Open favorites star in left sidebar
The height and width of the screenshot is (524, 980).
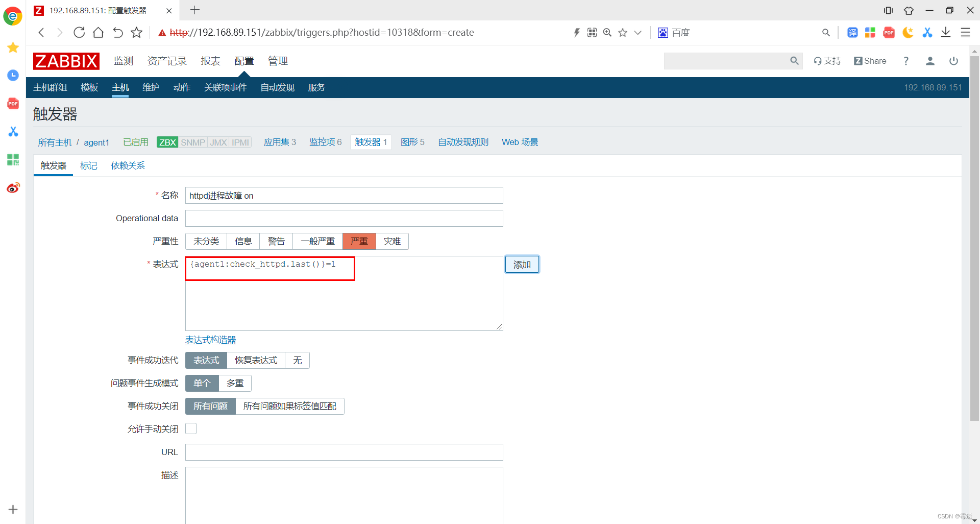13,47
